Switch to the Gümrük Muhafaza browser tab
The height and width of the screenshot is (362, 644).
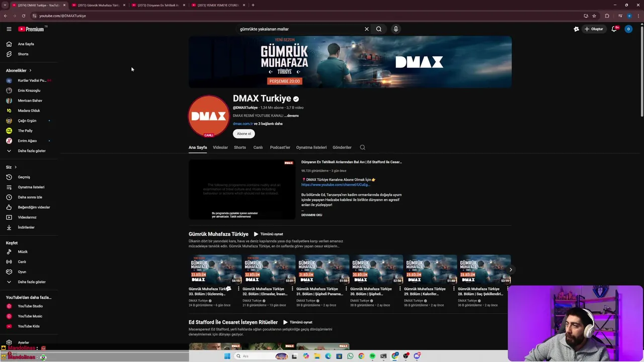[x=97, y=5]
